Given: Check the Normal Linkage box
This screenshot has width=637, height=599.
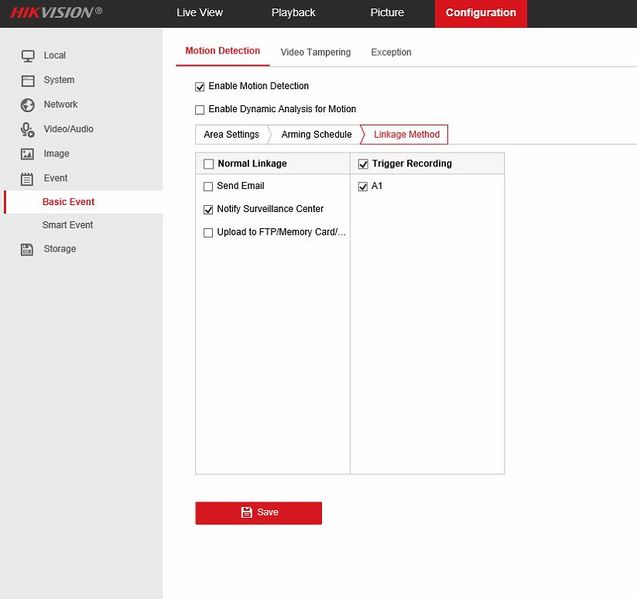Looking at the screenshot, I should tap(208, 164).
